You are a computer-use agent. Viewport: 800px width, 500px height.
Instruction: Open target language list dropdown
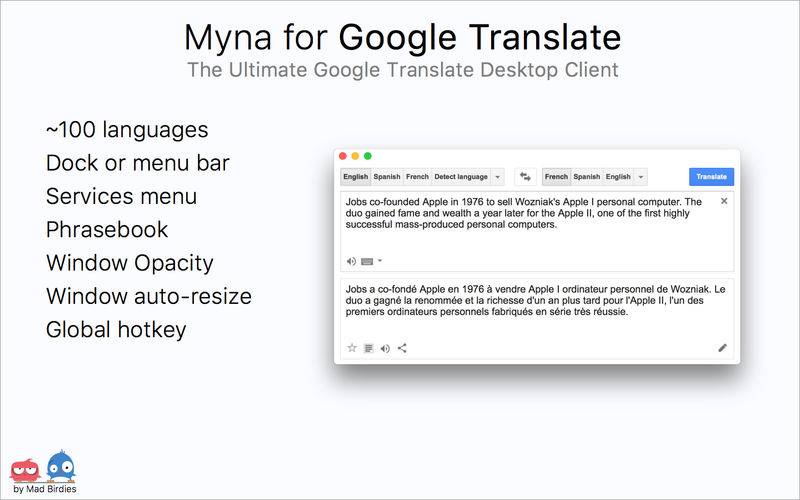(x=641, y=177)
